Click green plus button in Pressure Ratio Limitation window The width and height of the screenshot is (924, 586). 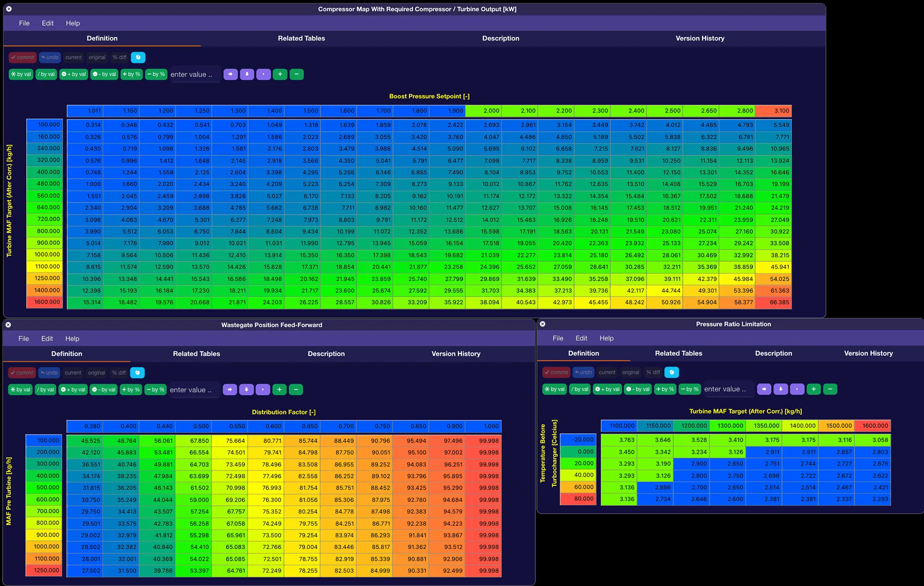(814, 389)
